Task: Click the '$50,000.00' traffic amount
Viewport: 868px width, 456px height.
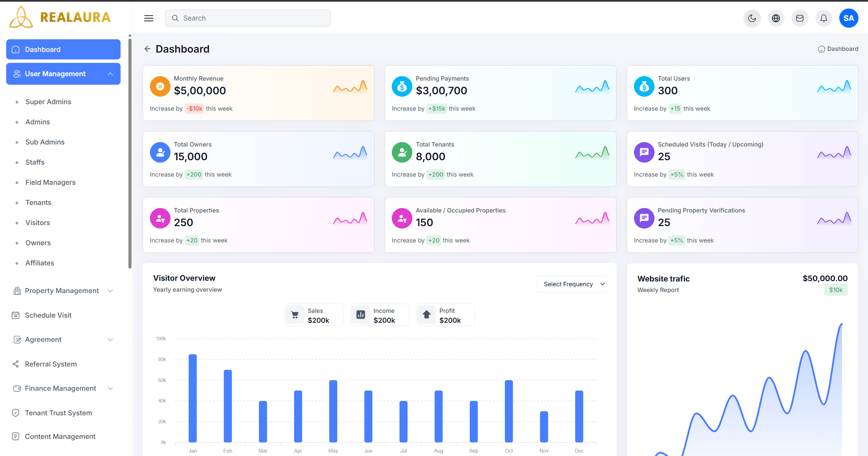Action: coord(825,278)
